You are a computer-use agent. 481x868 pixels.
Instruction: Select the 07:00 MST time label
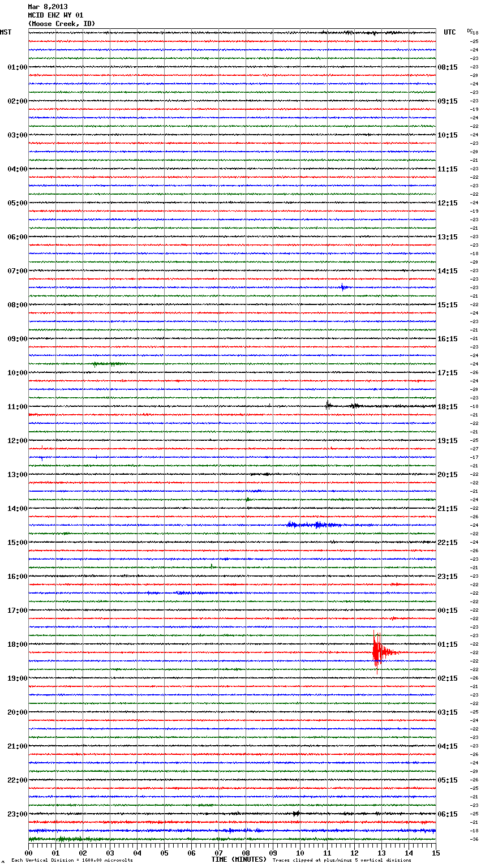(x=18, y=271)
